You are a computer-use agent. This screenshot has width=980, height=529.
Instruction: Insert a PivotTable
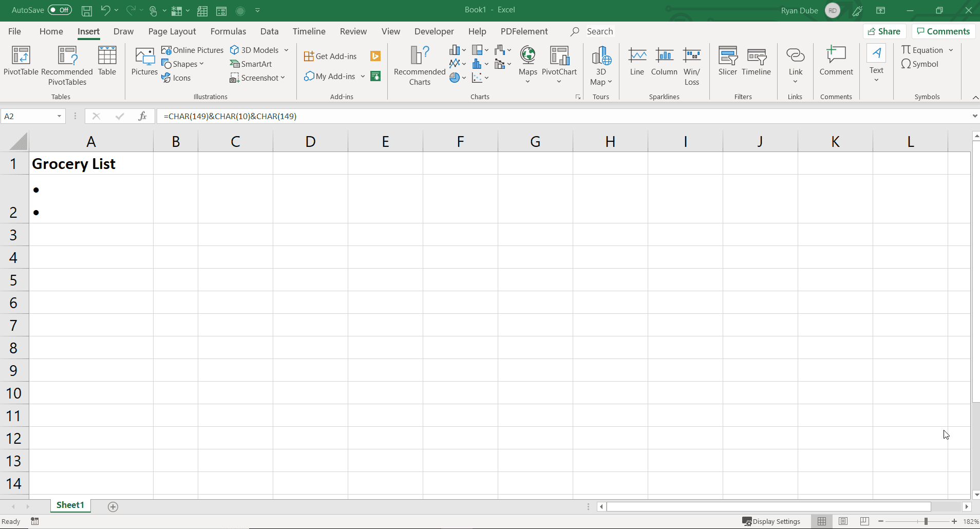[x=21, y=62]
